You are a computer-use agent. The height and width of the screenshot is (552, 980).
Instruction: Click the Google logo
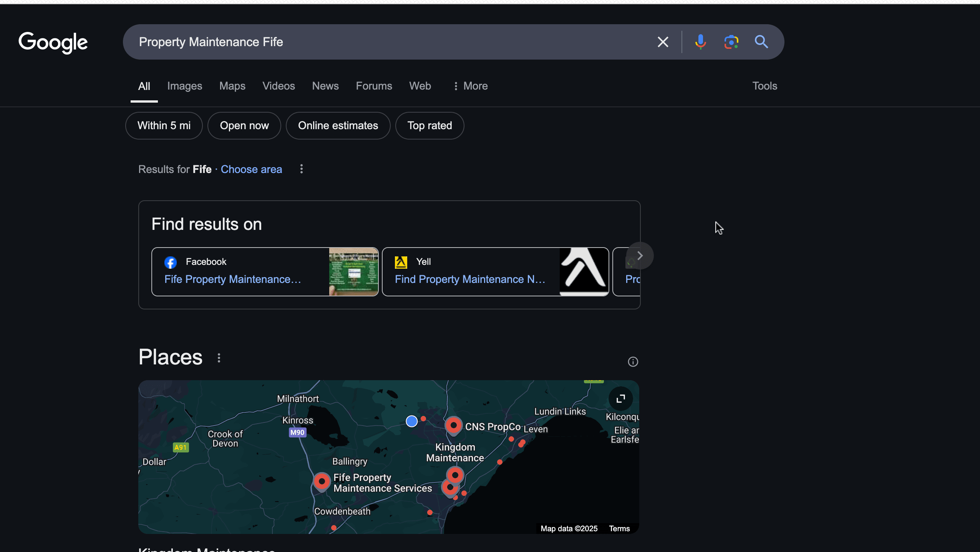(x=53, y=42)
